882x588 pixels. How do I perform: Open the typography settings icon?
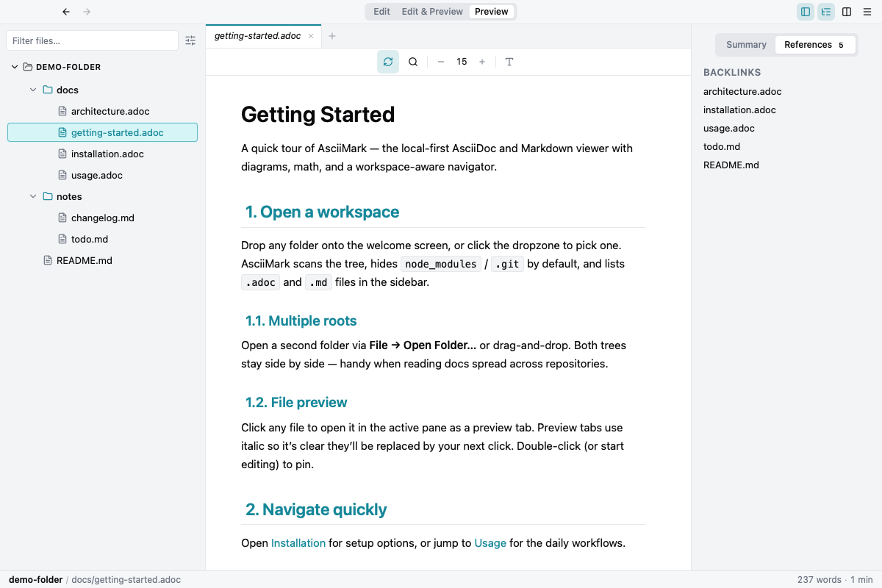click(509, 62)
